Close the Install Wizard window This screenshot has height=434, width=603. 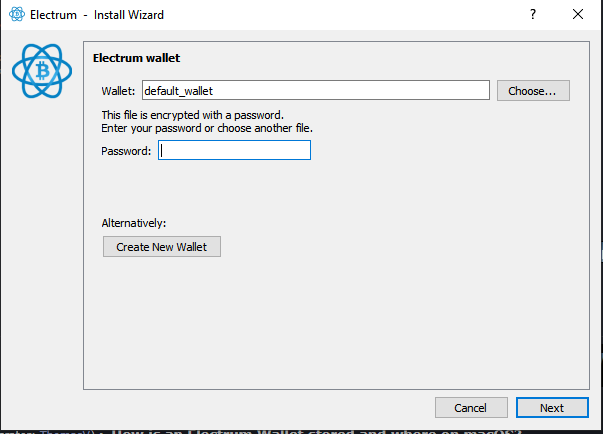[x=578, y=15]
